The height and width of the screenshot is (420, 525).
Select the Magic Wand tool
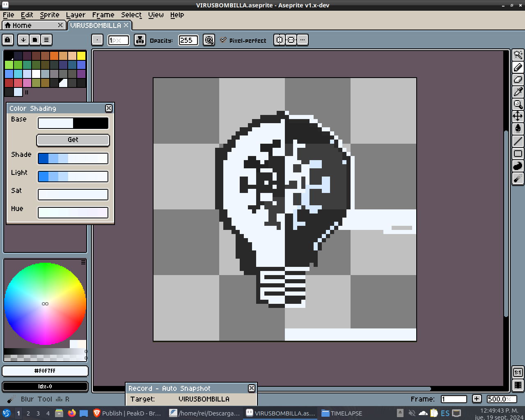click(x=518, y=55)
